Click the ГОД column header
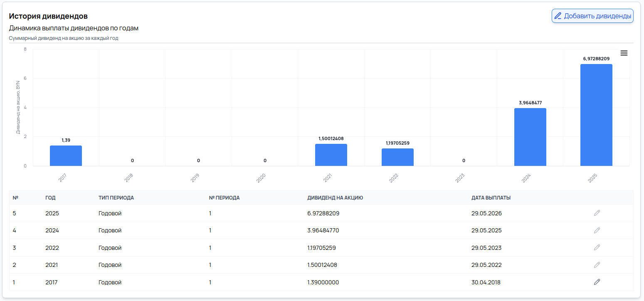Screen dimensions: 644x301 [50, 198]
